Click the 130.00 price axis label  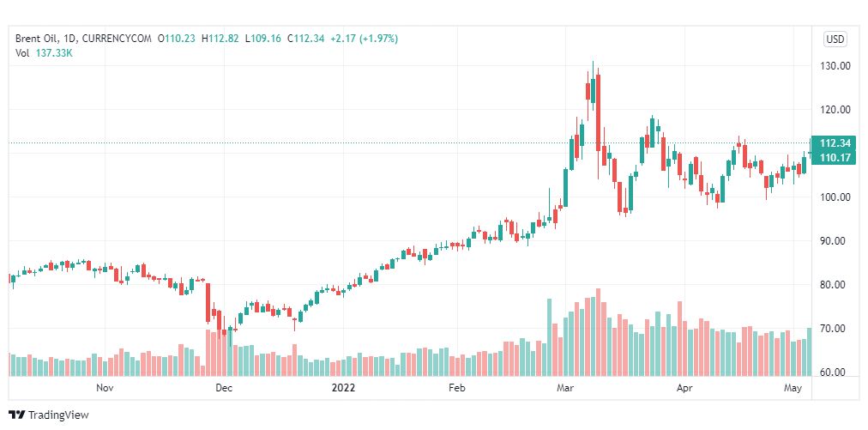tap(835, 66)
